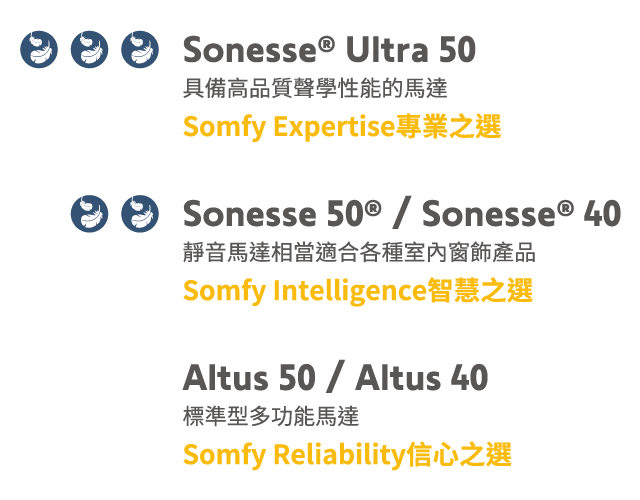Select the Sonesse 50® heading text
Image resolution: width=640 pixels, height=500 pixels.
[282, 213]
